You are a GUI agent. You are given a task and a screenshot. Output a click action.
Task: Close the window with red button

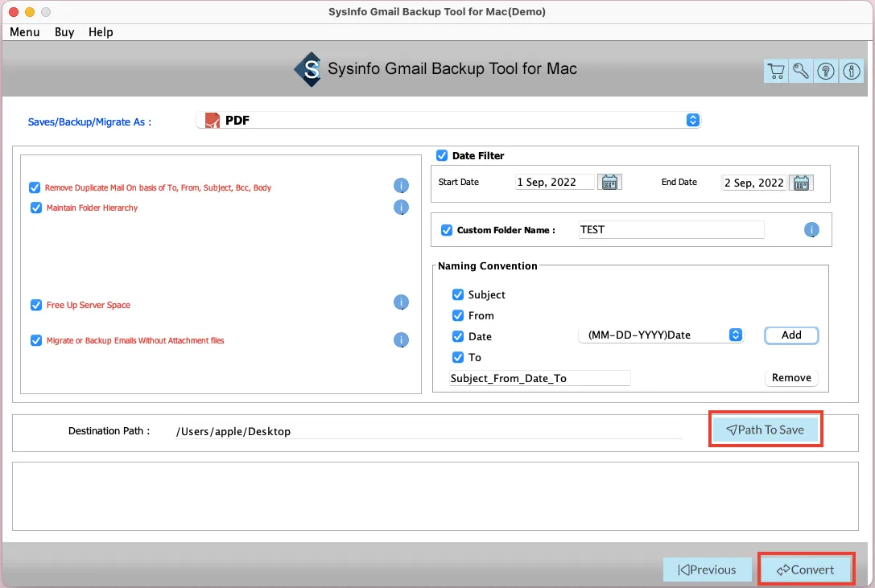(14, 12)
